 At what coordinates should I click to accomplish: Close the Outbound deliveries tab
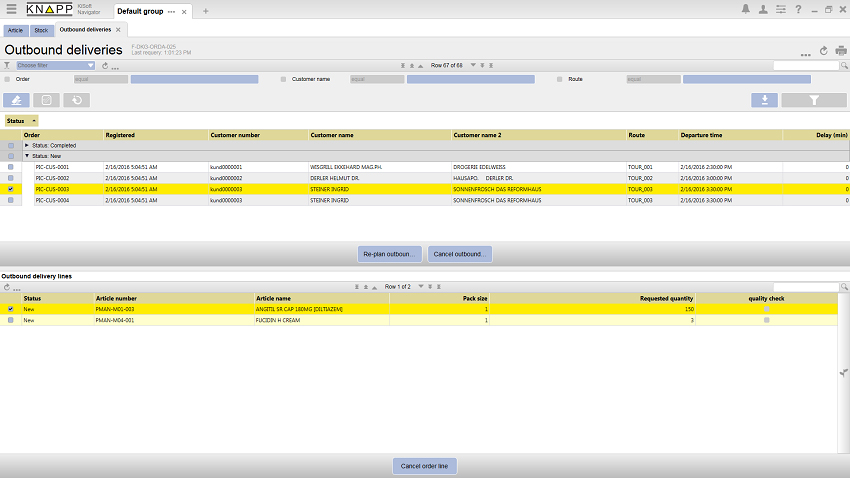coord(118,30)
